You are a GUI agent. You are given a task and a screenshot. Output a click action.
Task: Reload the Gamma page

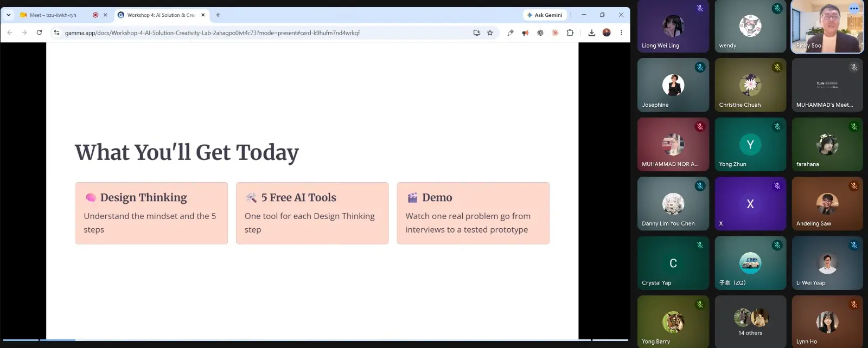point(39,33)
